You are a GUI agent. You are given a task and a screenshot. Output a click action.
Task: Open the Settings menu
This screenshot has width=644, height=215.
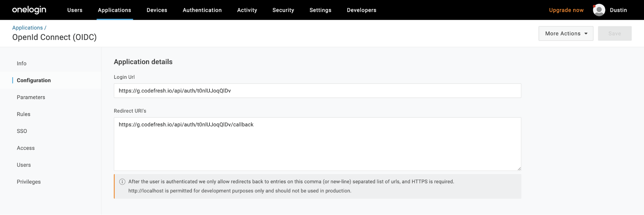(320, 10)
